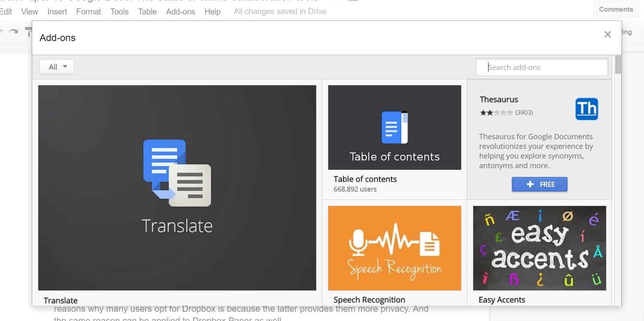Click the 'Thesaurus' heading text

click(x=499, y=99)
